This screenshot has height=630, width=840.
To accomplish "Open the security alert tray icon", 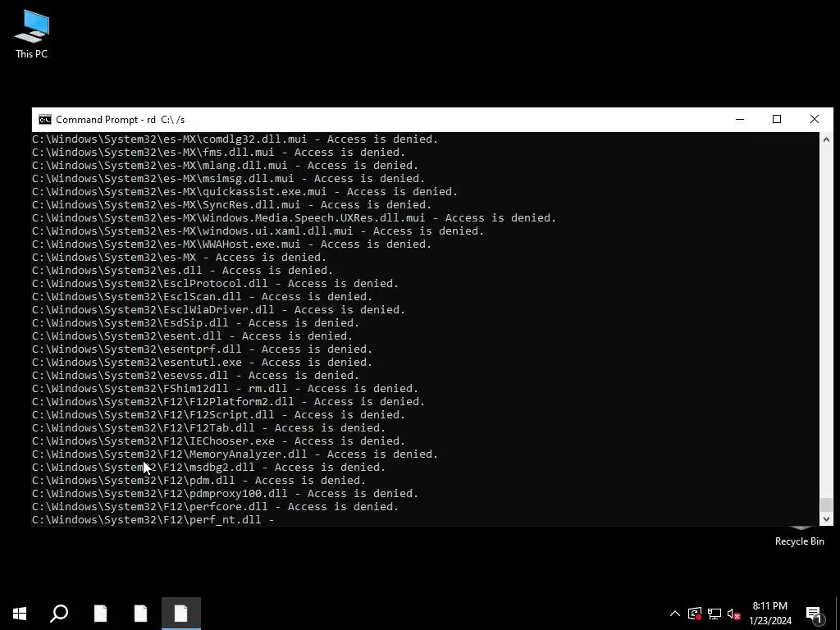I will [694, 614].
